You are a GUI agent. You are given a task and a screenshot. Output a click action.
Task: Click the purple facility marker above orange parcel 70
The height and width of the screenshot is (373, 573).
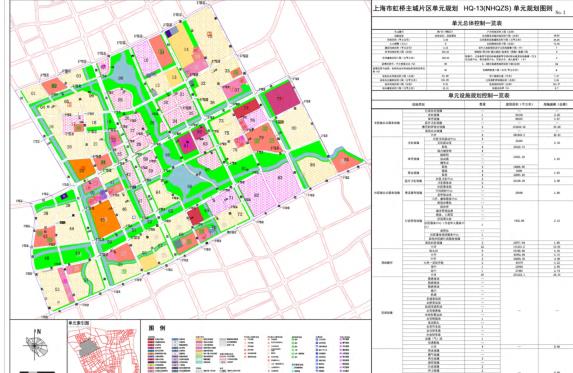click(103, 194)
